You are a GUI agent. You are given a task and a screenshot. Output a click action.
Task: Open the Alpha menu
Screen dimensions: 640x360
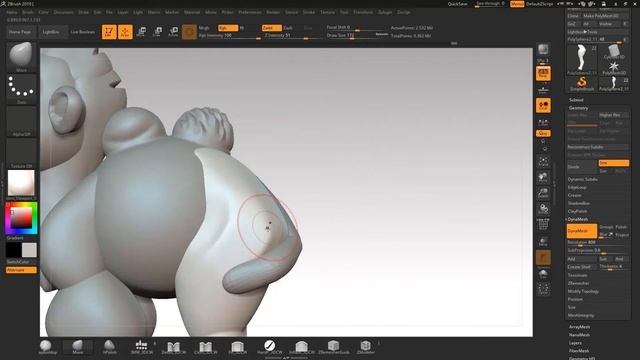point(12,12)
